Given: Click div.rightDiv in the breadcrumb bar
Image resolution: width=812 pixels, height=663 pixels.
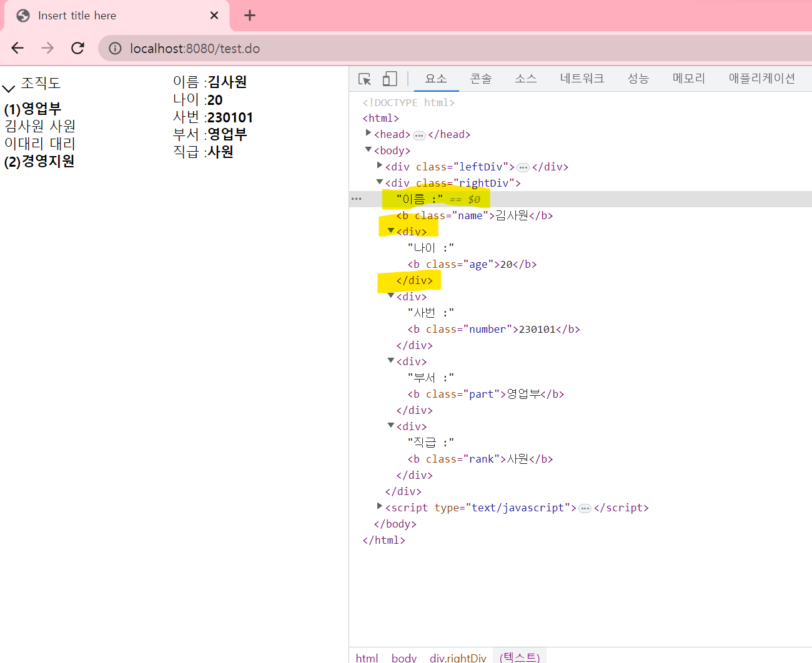Looking at the screenshot, I should tap(458, 657).
